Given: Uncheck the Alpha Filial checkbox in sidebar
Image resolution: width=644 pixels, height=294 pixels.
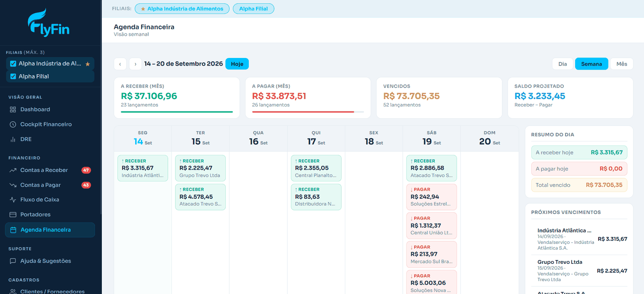Looking at the screenshot, I should (x=13, y=76).
